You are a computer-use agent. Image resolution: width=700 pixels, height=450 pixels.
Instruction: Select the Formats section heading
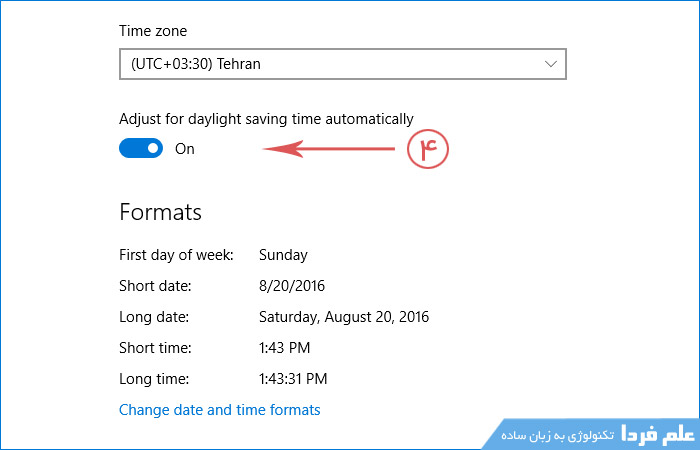point(160,212)
